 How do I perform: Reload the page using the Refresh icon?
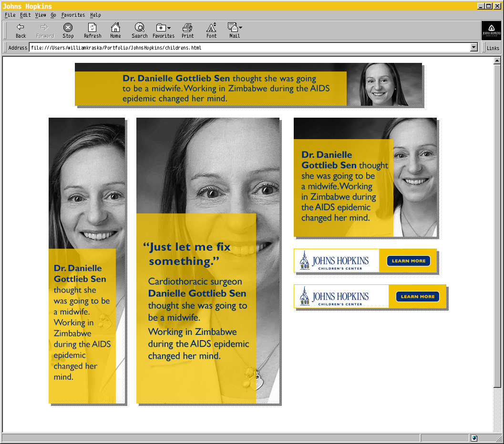[x=92, y=27]
